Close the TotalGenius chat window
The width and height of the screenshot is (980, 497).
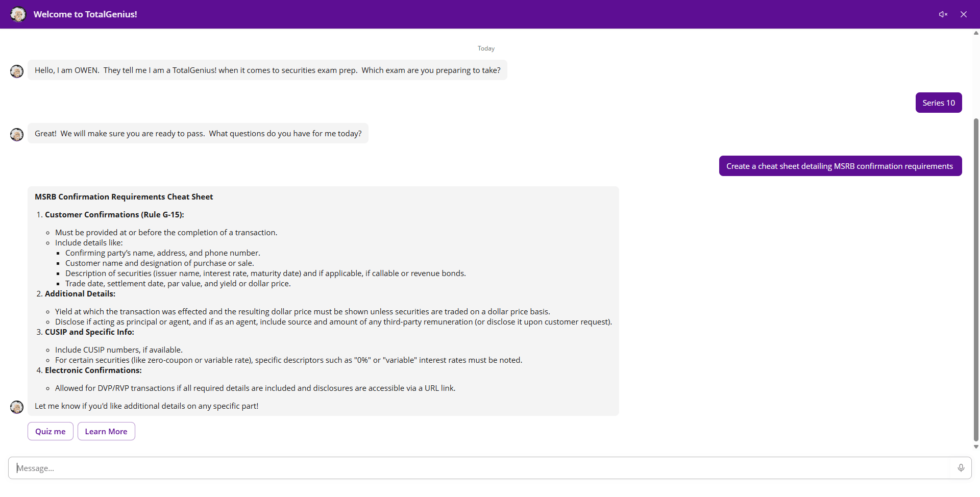[964, 14]
